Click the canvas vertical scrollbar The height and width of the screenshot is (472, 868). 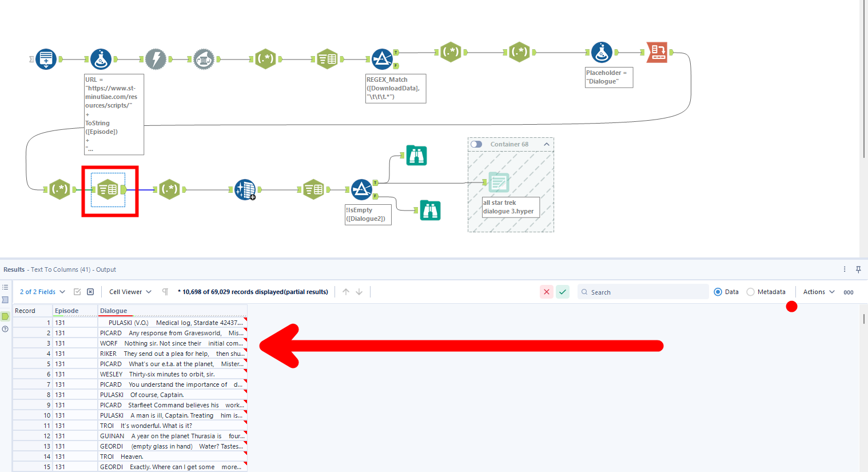[x=863, y=80]
